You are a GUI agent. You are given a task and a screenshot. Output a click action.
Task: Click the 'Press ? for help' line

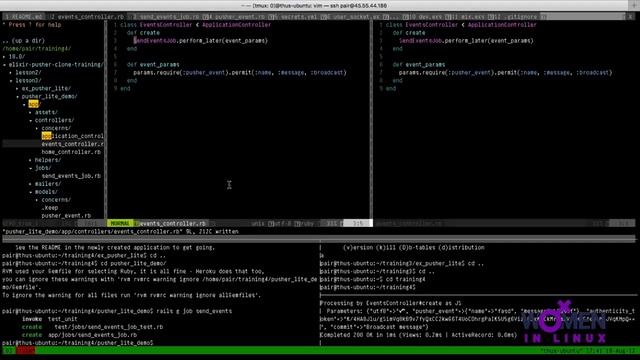click(32, 24)
